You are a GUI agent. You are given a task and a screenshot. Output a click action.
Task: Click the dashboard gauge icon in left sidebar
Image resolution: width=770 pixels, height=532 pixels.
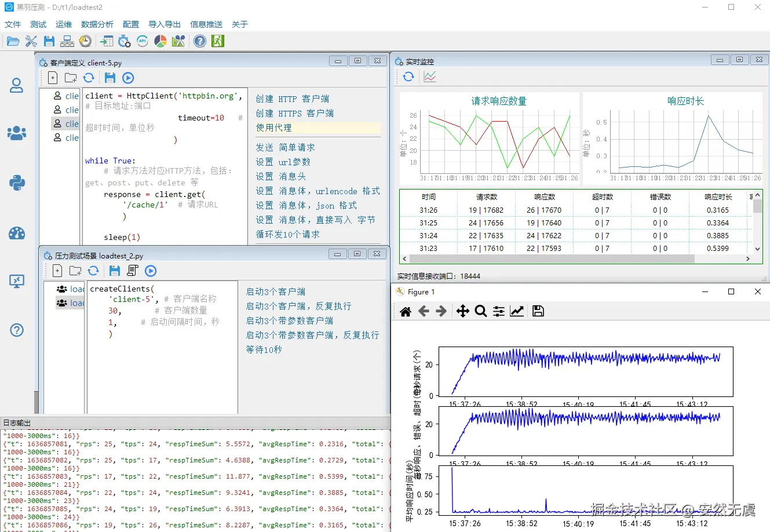point(17,233)
